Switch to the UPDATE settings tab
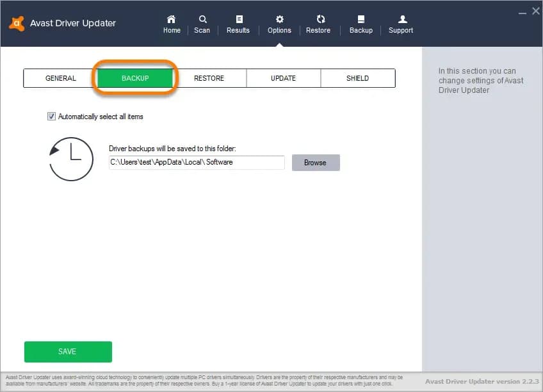Screen dimensions: 543x392 (x=283, y=78)
